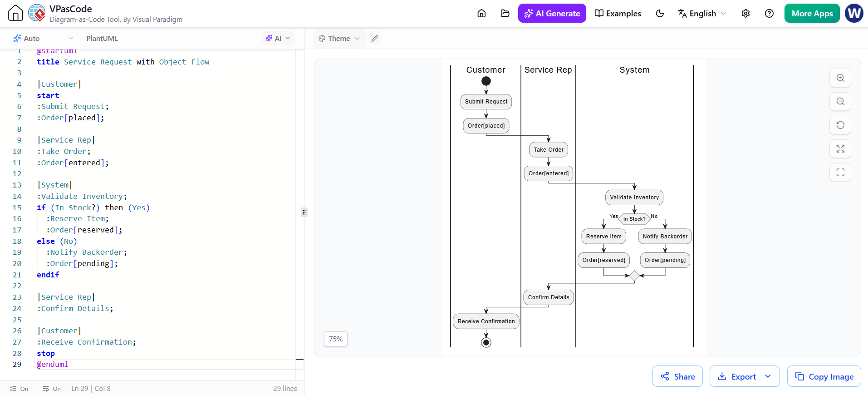Click the Take Order node
Screen dimensions: 868x395
[548, 150]
